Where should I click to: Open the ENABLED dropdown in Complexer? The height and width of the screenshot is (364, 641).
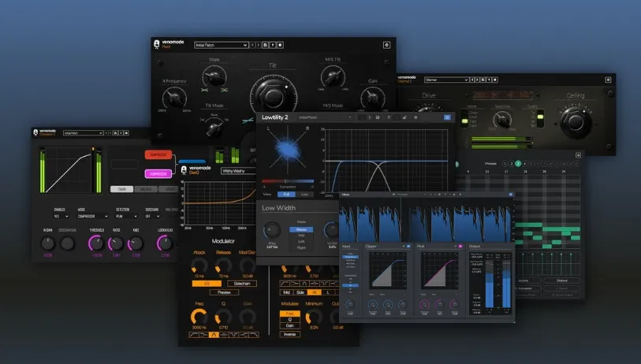61,216
